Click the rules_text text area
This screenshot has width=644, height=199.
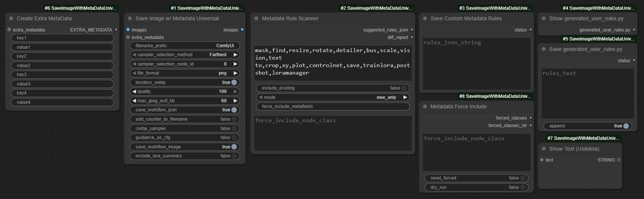click(x=587, y=93)
